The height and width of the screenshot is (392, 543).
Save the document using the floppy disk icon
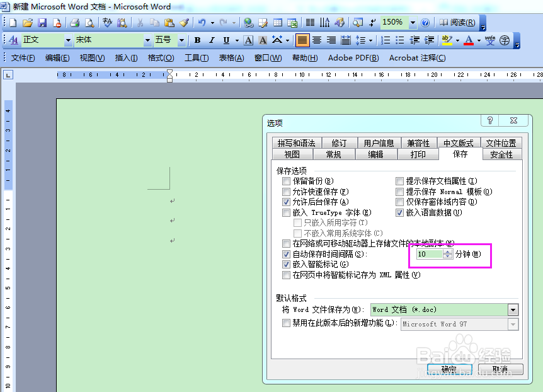coord(42,23)
